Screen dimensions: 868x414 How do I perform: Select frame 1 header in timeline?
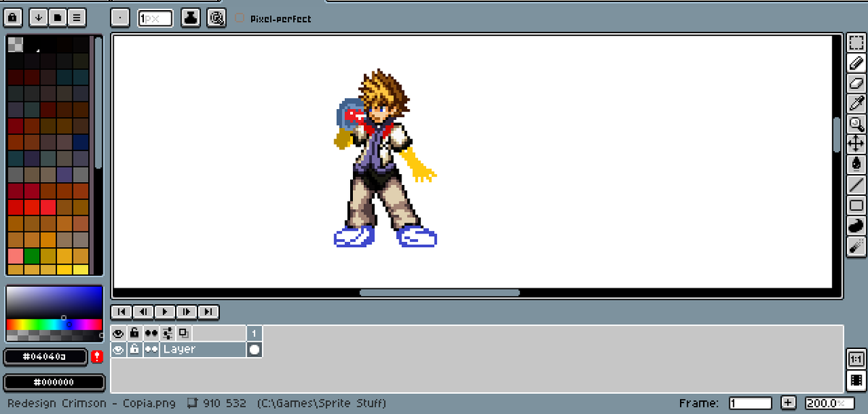[x=254, y=333]
